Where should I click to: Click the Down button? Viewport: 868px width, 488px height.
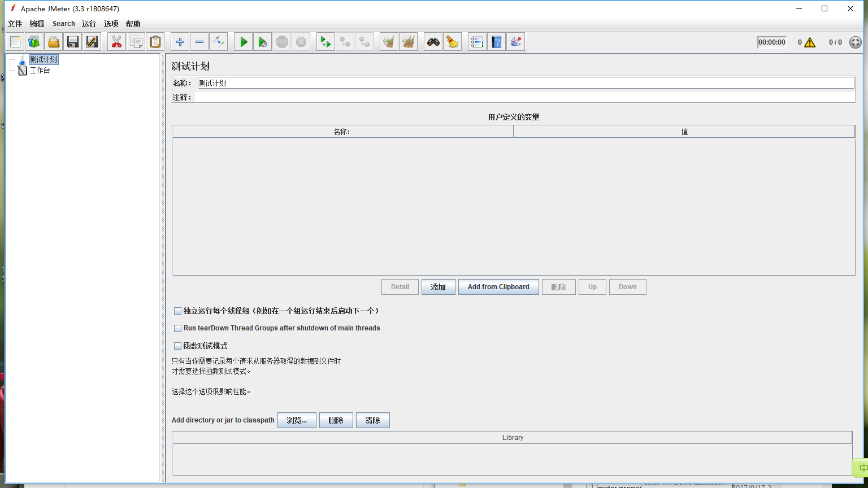pyautogui.click(x=628, y=287)
